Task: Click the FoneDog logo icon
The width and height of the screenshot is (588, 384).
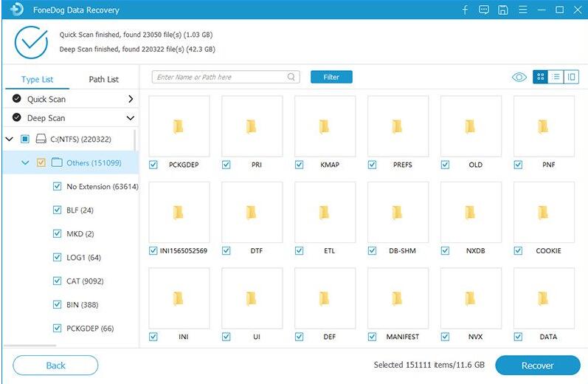Action: point(15,10)
